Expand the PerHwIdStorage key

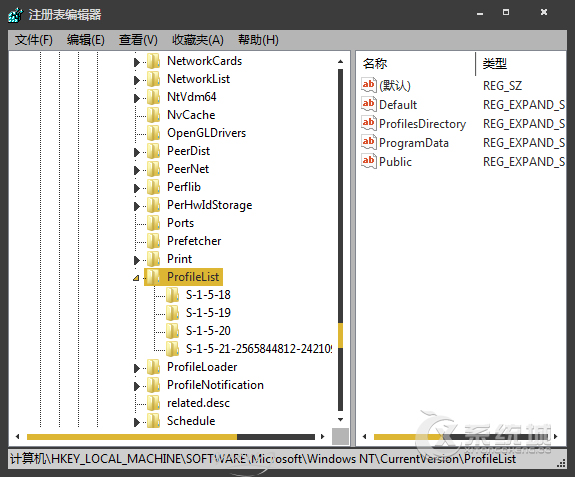[137, 206]
